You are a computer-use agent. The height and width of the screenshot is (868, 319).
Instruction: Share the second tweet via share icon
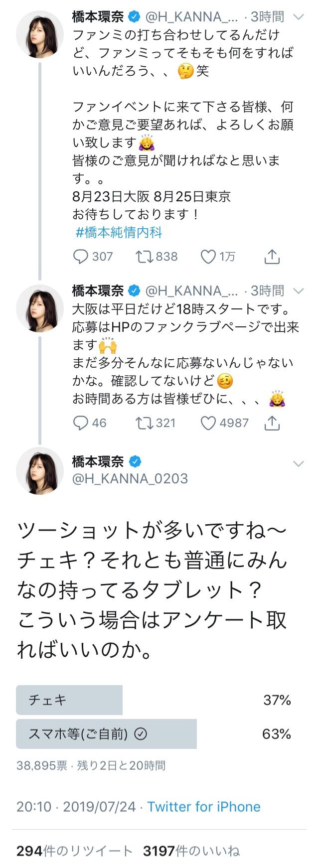(x=272, y=423)
